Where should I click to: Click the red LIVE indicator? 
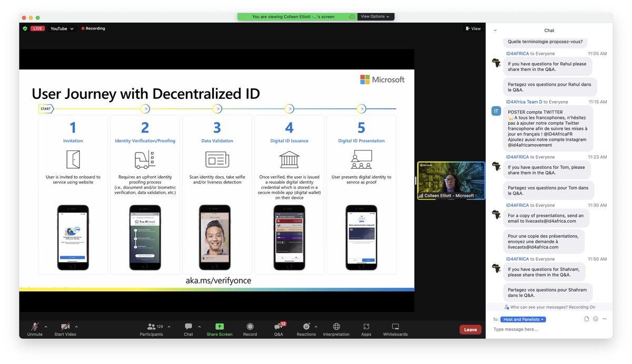[37, 28]
